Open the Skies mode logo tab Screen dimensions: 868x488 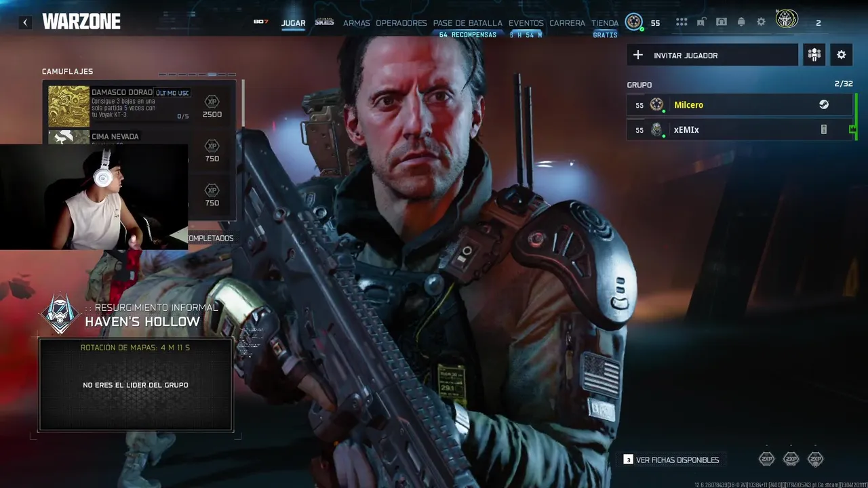click(324, 22)
